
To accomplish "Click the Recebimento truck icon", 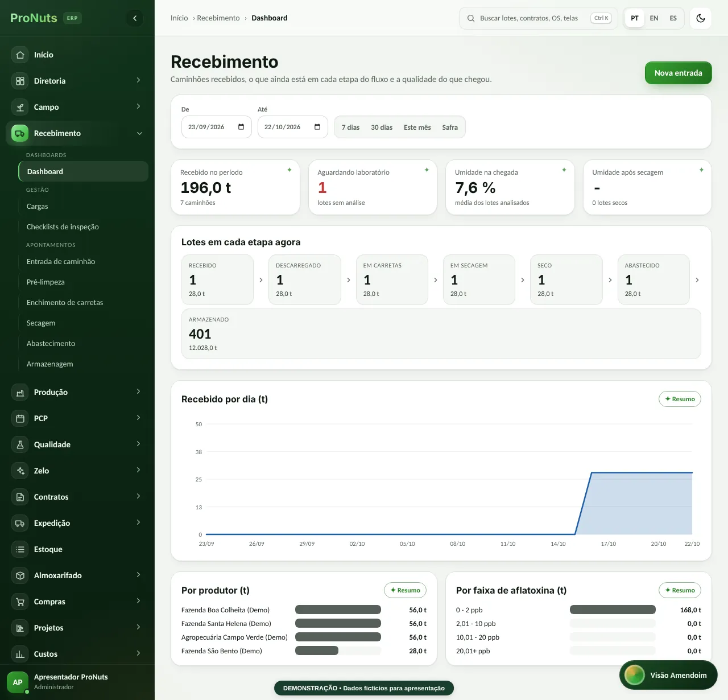I will [x=20, y=133].
